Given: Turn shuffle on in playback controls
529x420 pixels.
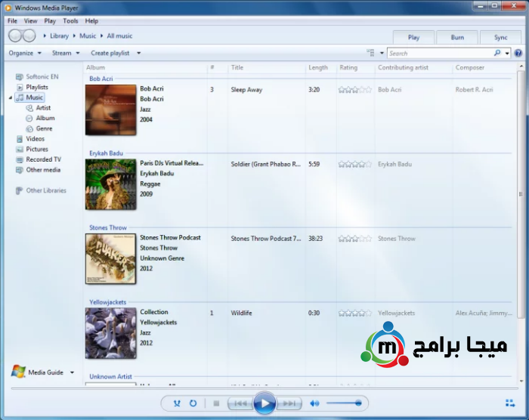Looking at the screenshot, I should (177, 403).
